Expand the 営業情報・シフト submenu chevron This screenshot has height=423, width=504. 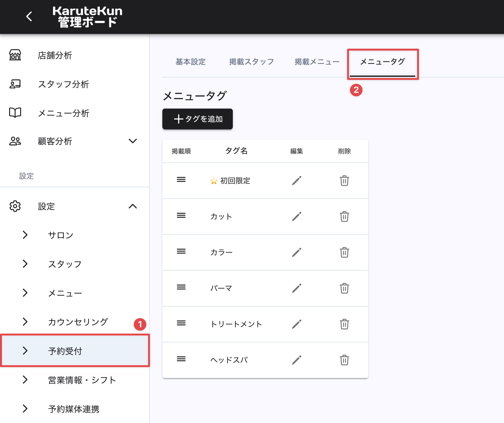point(25,380)
